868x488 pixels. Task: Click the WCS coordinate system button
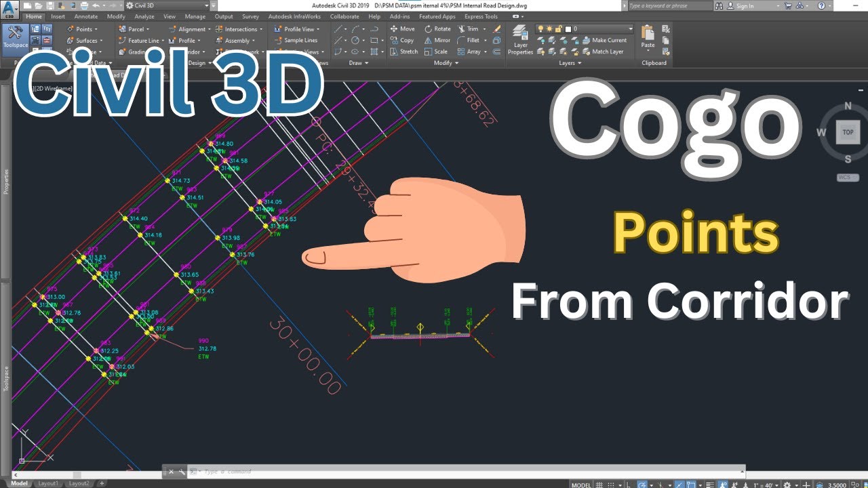point(848,178)
